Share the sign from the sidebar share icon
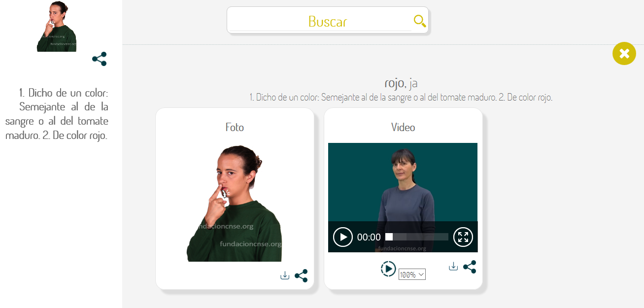The image size is (644, 308). point(100,59)
